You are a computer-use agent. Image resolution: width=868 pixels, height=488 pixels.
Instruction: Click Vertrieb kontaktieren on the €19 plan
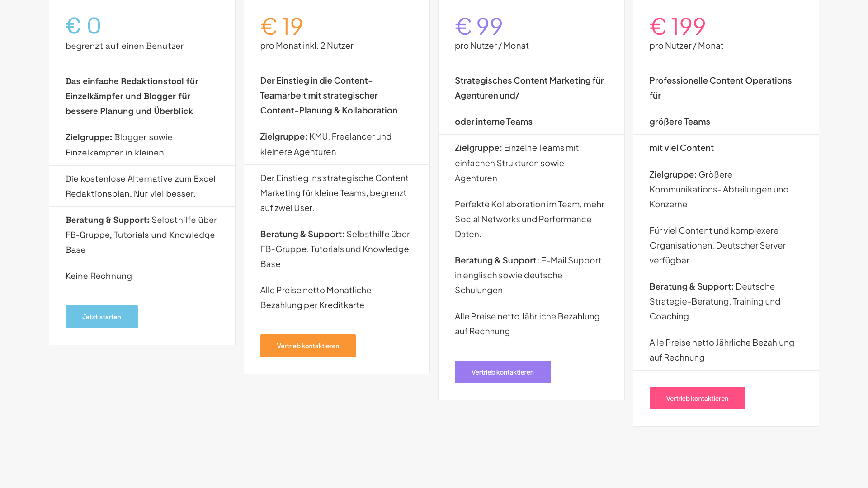tap(307, 345)
